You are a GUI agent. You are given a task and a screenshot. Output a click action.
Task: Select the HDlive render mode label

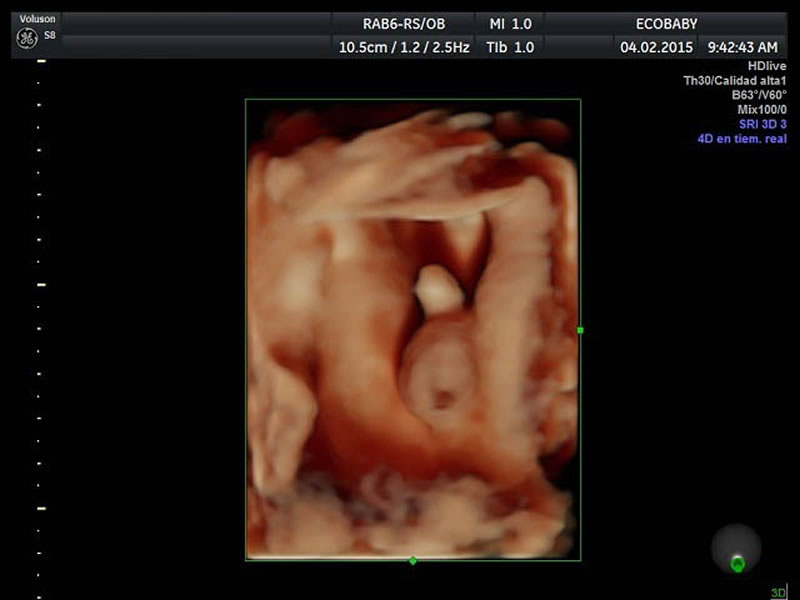pos(766,66)
